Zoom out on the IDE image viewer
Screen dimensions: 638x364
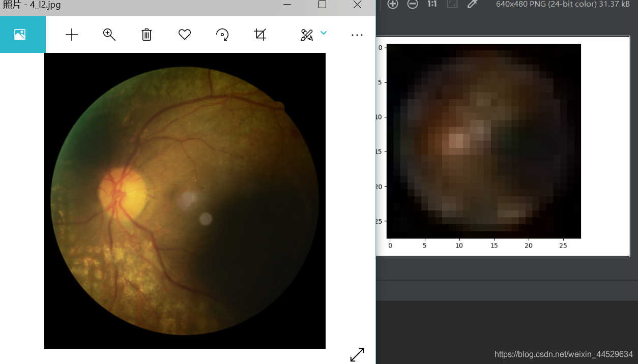(x=413, y=4)
